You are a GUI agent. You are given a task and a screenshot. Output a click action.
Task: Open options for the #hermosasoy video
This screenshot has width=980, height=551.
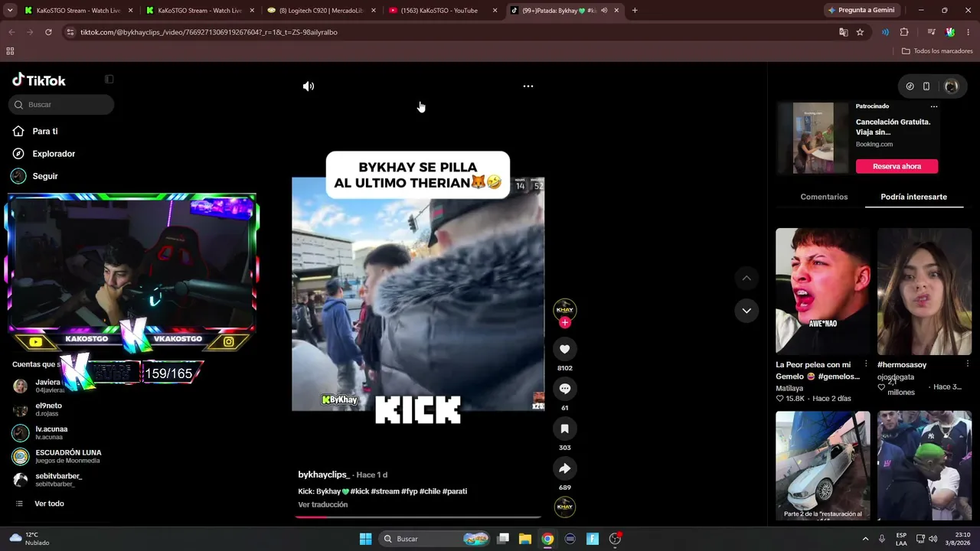pyautogui.click(x=967, y=364)
